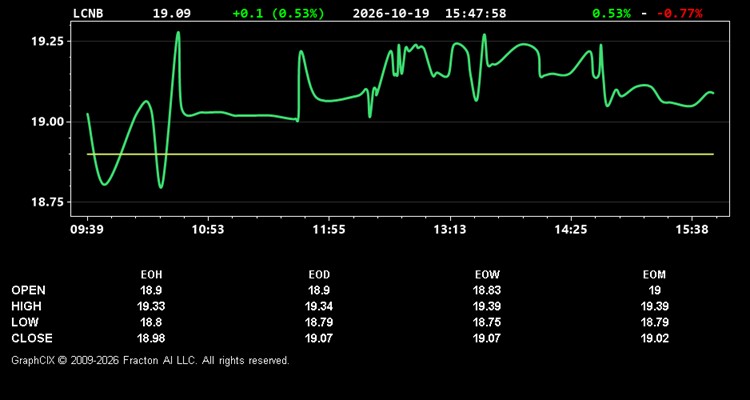The width and height of the screenshot is (750, 400).
Task: Click the red -0.77% range value
Action: pyautogui.click(x=680, y=13)
